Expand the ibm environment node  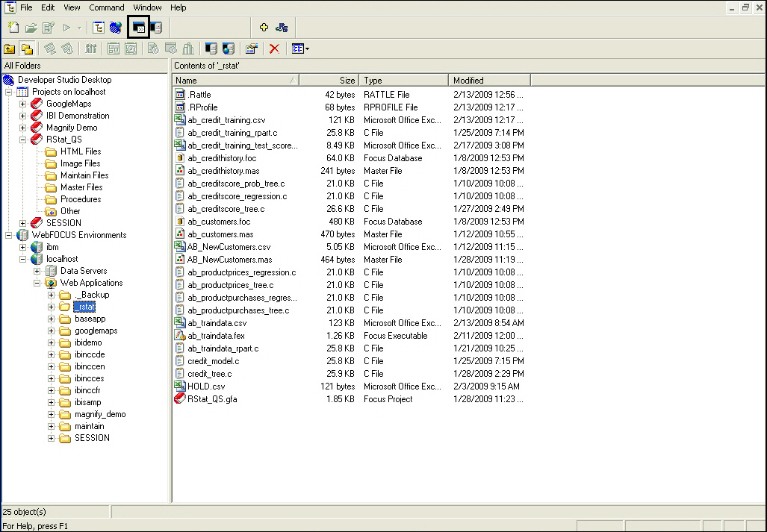[x=22, y=247]
